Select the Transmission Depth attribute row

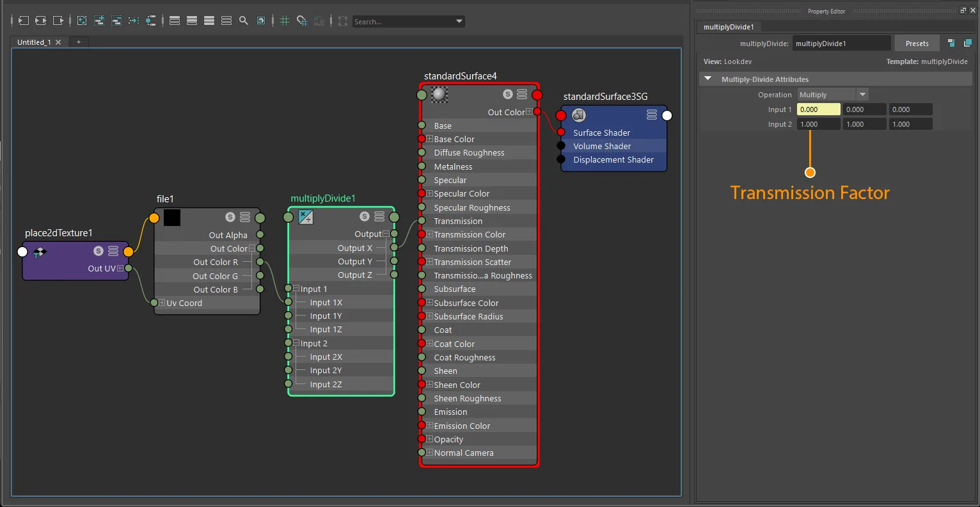[x=478, y=248]
